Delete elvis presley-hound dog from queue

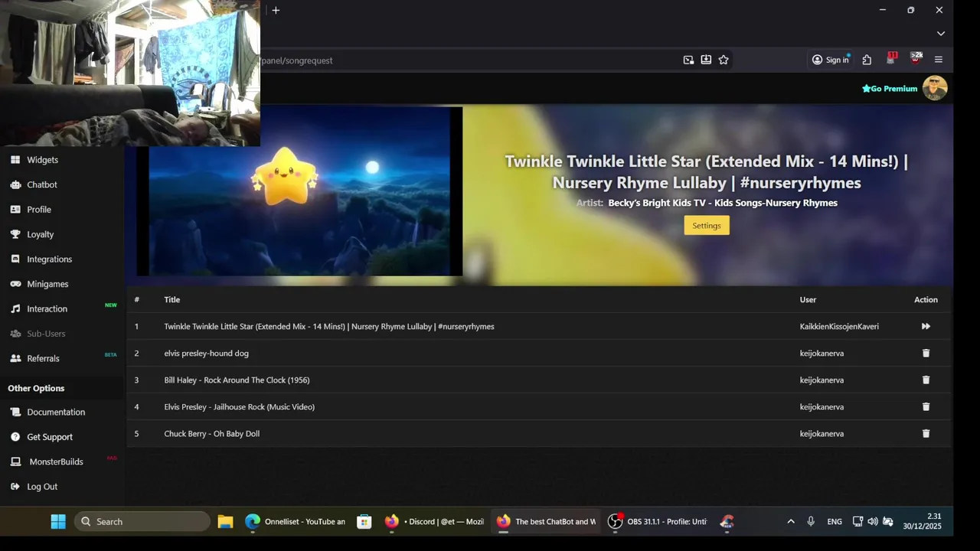pos(926,353)
